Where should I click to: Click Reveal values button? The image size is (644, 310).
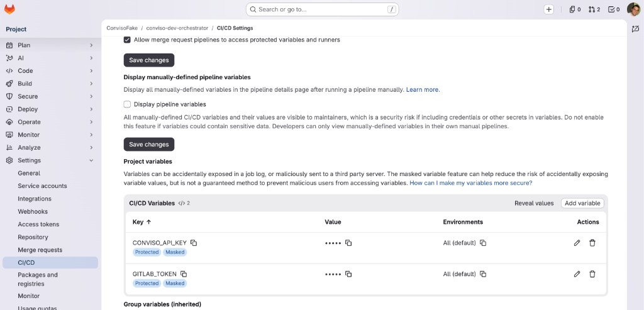[x=534, y=203]
